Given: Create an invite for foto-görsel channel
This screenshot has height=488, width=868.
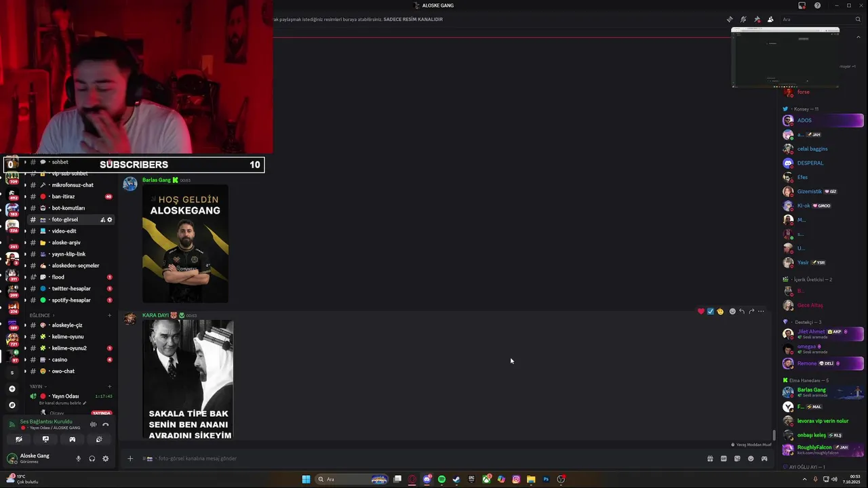Looking at the screenshot, I should coord(102,220).
